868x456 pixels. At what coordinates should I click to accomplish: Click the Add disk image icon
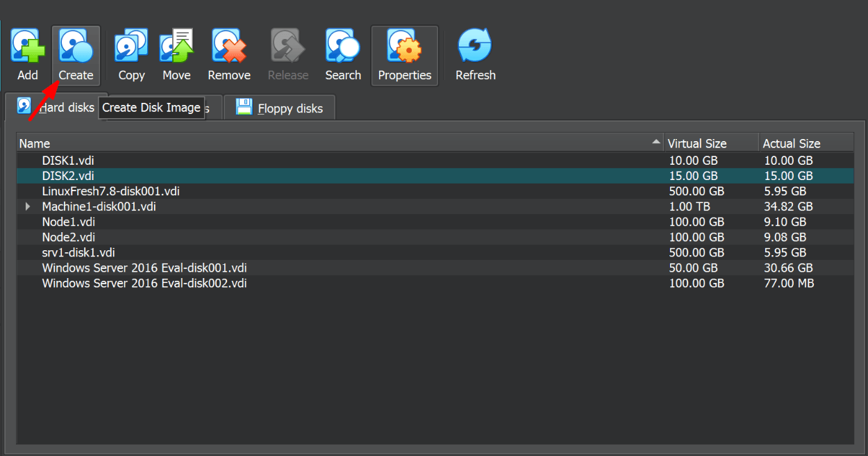[26, 46]
